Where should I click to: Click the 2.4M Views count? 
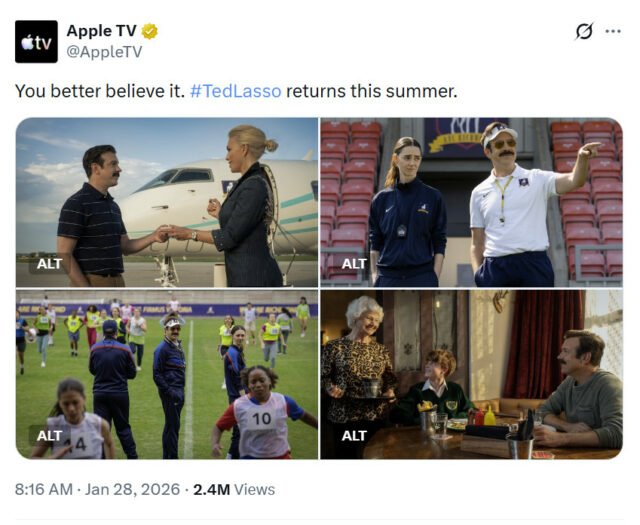pyautogui.click(x=234, y=489)
